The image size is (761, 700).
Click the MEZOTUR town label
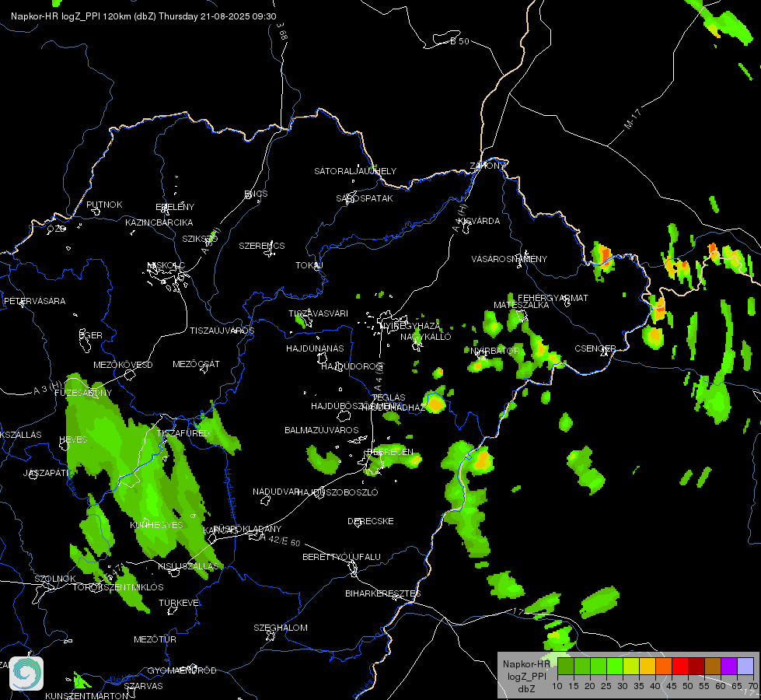tap(155, 639)
